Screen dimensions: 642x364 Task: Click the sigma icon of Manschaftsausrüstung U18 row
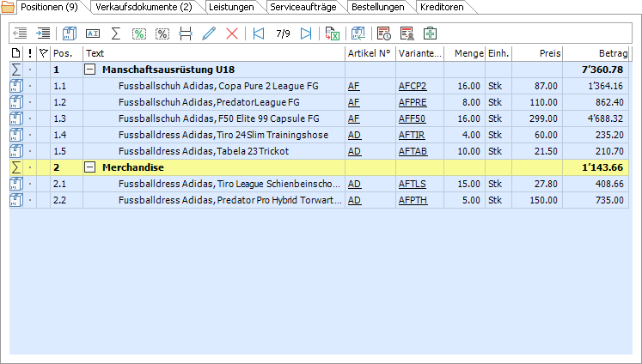click(x=16, y=70)
